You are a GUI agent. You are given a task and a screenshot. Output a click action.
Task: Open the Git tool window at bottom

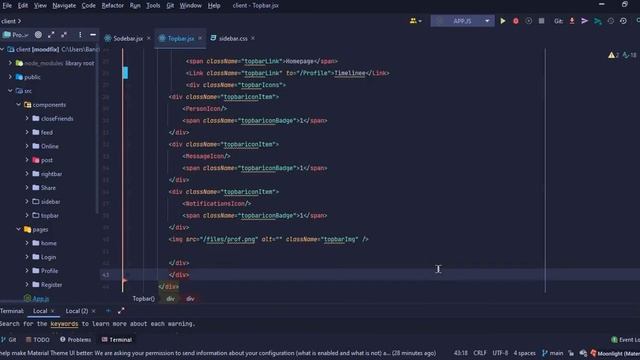[9, 340]
